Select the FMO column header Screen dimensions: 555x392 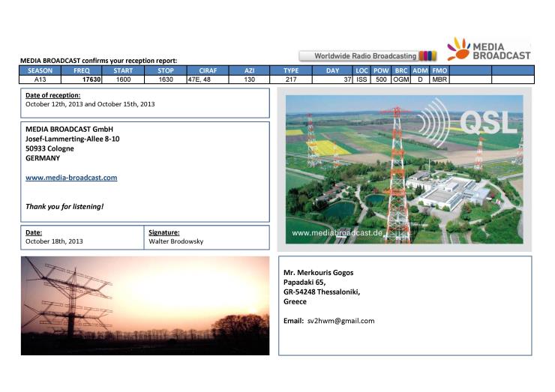439,70
